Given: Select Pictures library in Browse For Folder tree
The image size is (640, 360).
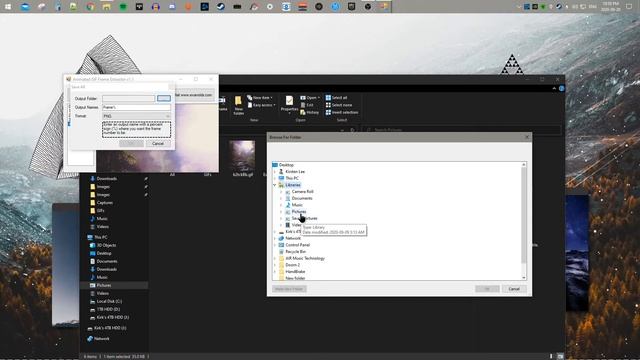Looking at the screenshot, I should [299, 211].
